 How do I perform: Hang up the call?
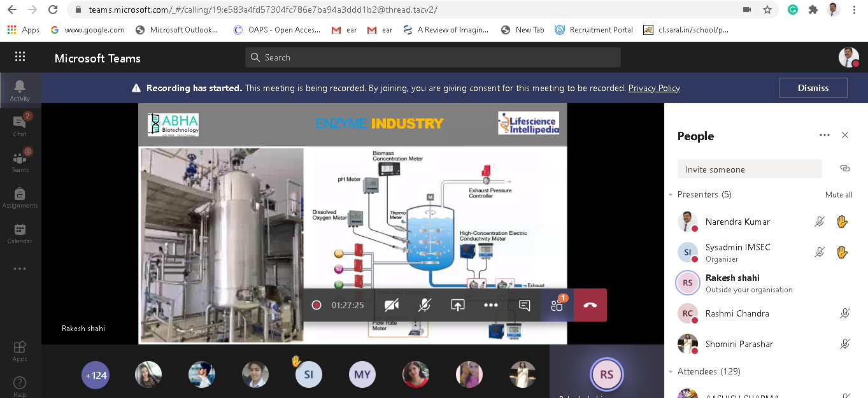590,305
